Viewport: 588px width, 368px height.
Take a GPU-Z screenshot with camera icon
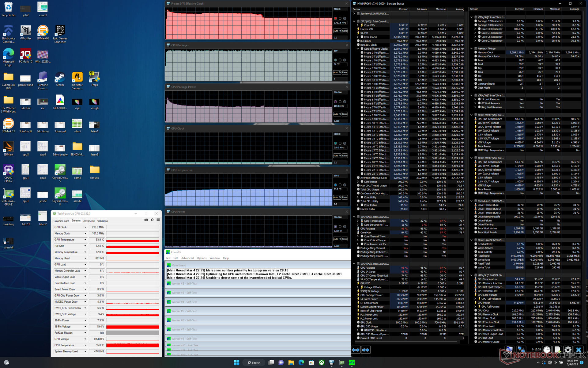click(x=146, y=220)
